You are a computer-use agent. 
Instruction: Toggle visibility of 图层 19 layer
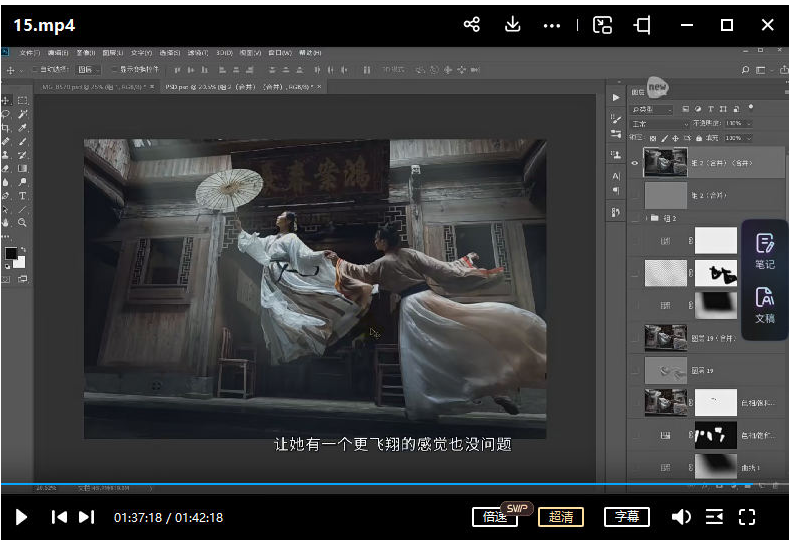click(635, 371)
